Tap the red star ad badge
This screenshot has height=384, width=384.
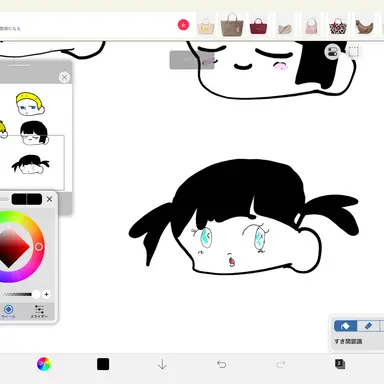click(183, 25)
